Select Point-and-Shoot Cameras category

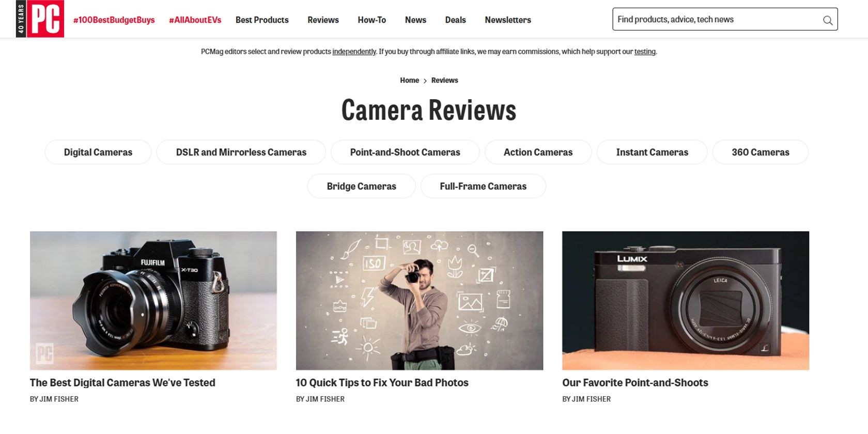tap(405, 152)
